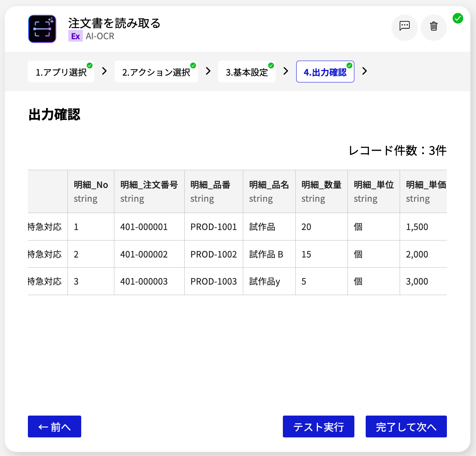Click cell 401-000003
Screen dimensions: 476x456
(x=149, y=281)
